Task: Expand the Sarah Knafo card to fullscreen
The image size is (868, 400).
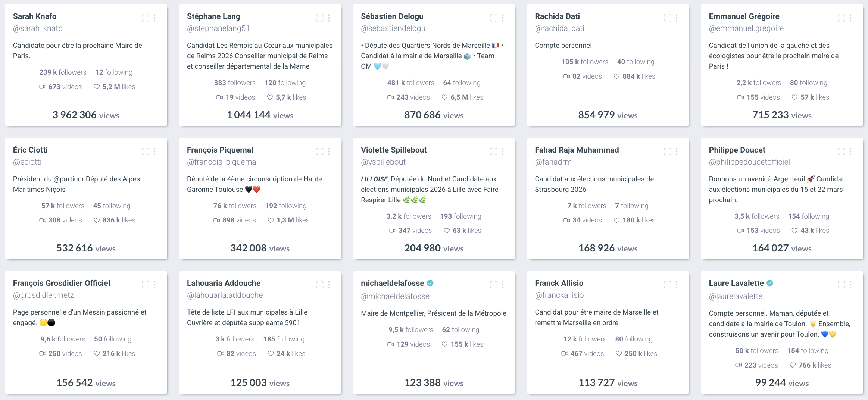Action: 146,18
